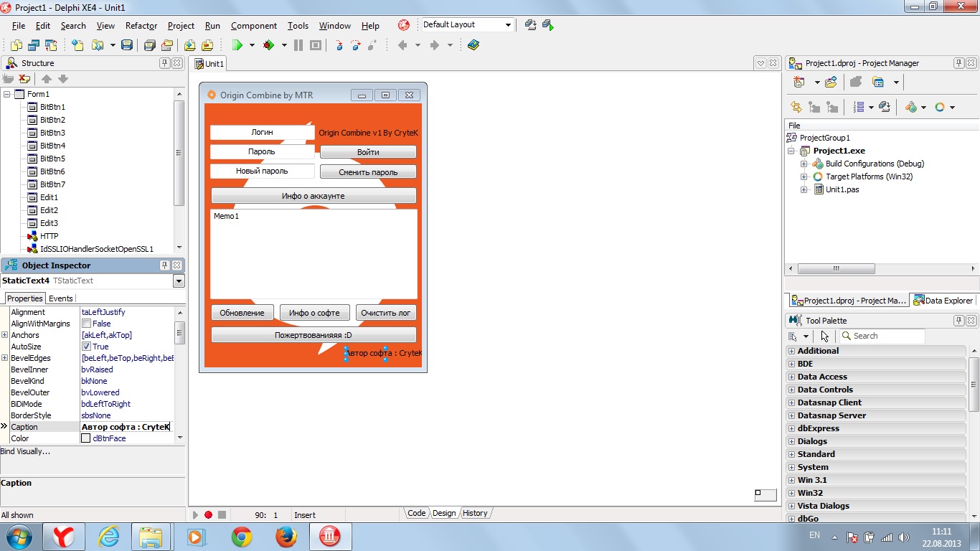This screenshot has height=551, width=980.
Task: Expand the Anchors property
Action: (5, 335)
